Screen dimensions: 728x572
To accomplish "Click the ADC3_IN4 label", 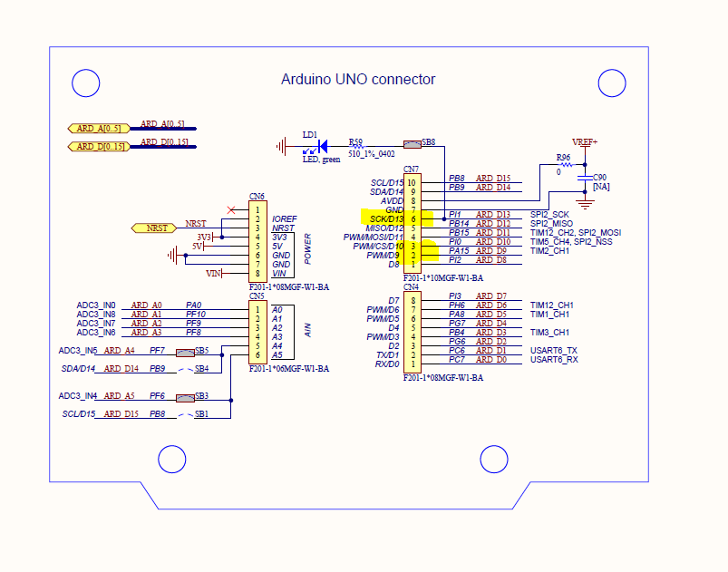I will click(x=78, y=395).
